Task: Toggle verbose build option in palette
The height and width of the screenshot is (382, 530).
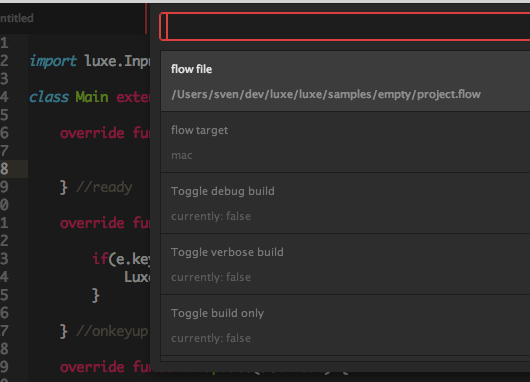Action: click(x=345, y=264)
